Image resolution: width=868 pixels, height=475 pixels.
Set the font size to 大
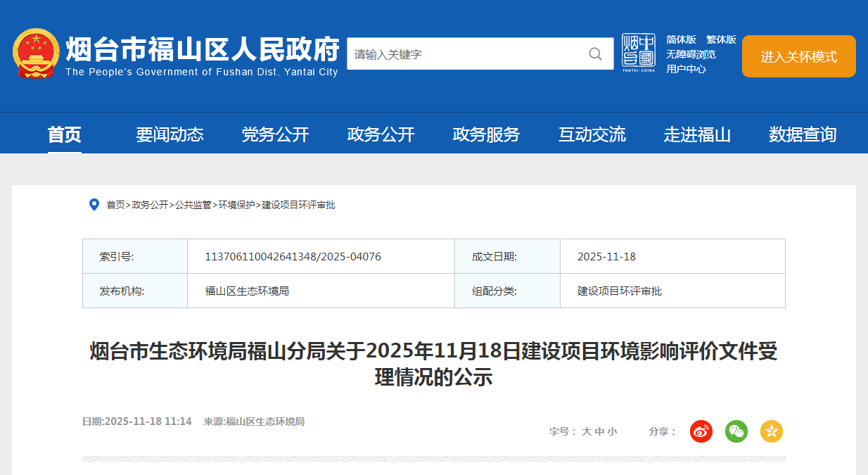[x=586, y=431]
